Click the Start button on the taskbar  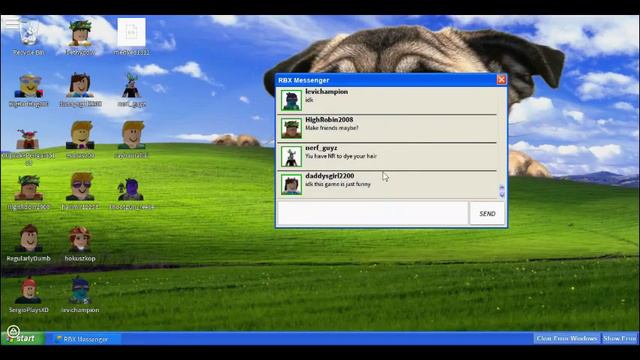(x=22, y=338)
